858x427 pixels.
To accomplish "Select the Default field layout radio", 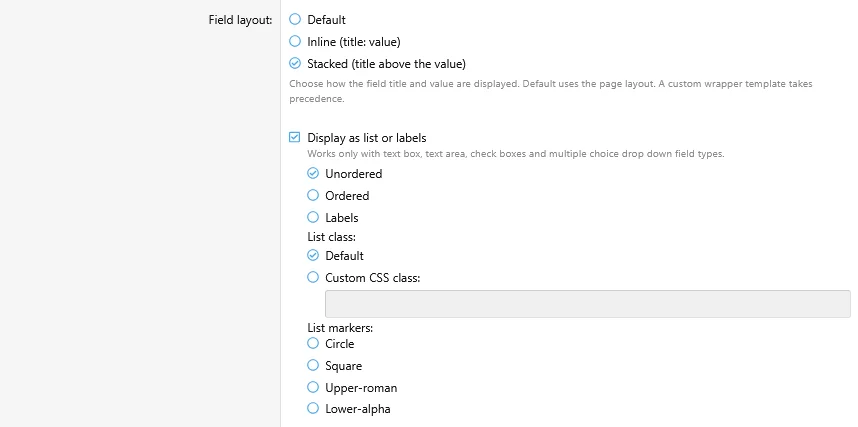I will click(x=295, y=19).
